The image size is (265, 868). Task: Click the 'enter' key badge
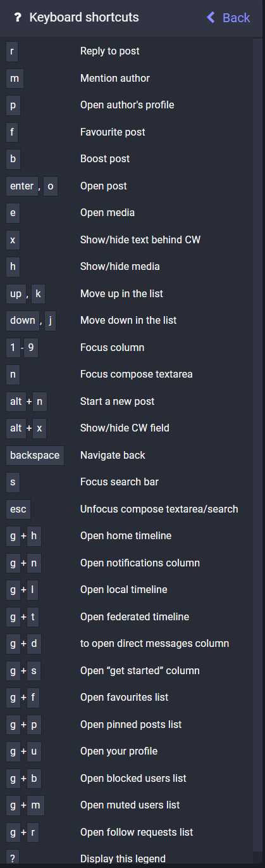click(22, 186)
